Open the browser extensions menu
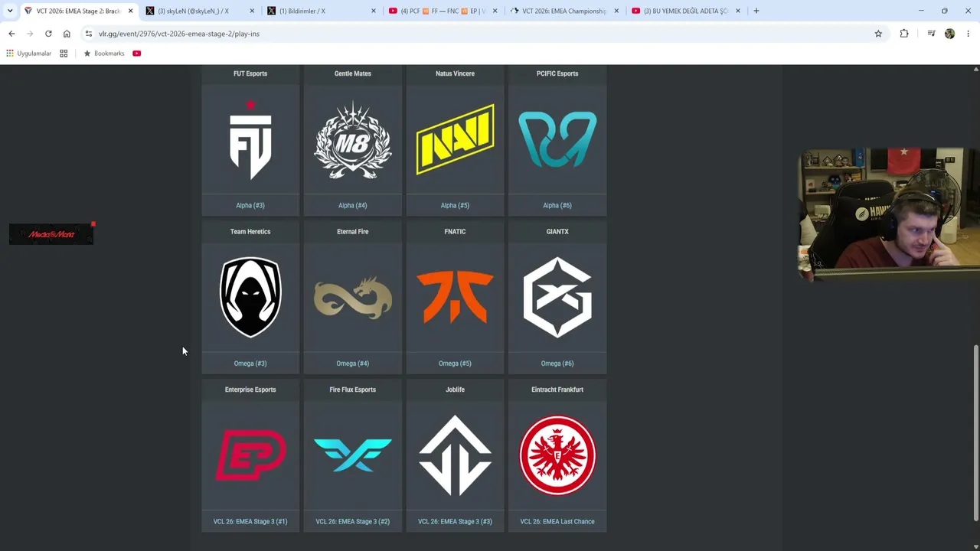Viewport: 980px width, 551px height. pyautogui.click(x=904, y=34)
